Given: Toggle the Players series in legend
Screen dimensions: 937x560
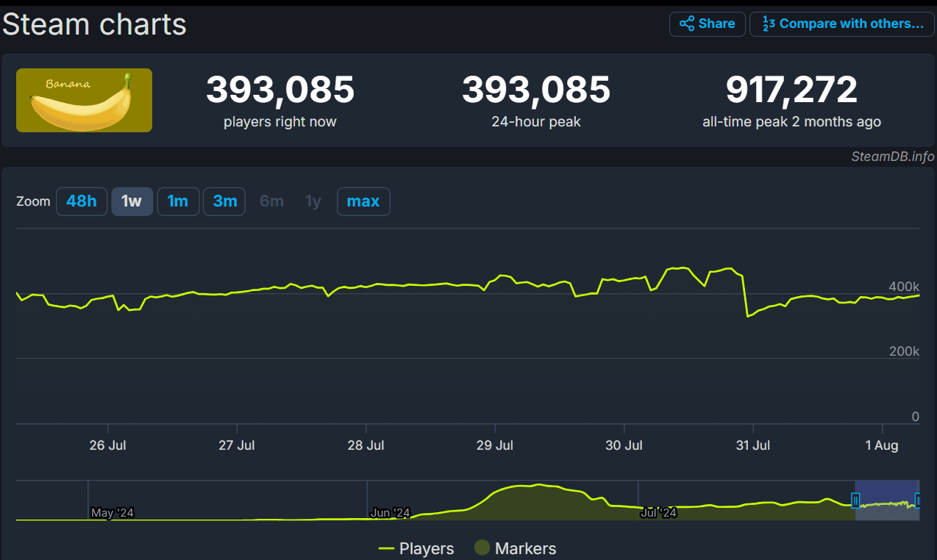Looking at the screenshot, I should [x=416, y=548].
